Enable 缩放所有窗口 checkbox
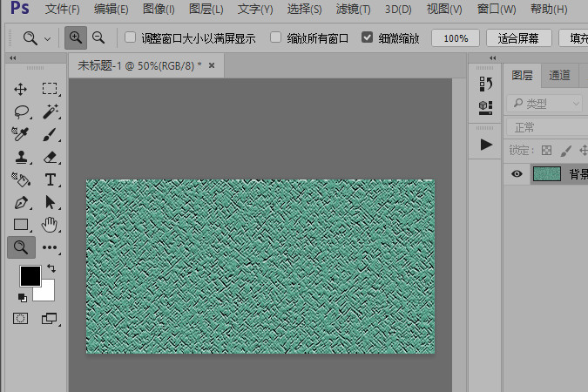The height and width of the screenshot is (392, 588). click(275, 37)
